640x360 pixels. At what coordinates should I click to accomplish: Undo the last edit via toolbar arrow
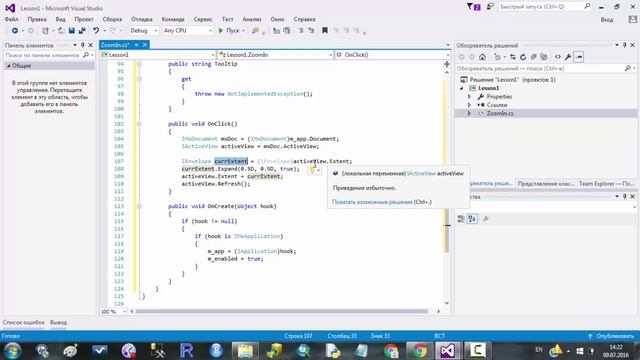pos(96,31)
